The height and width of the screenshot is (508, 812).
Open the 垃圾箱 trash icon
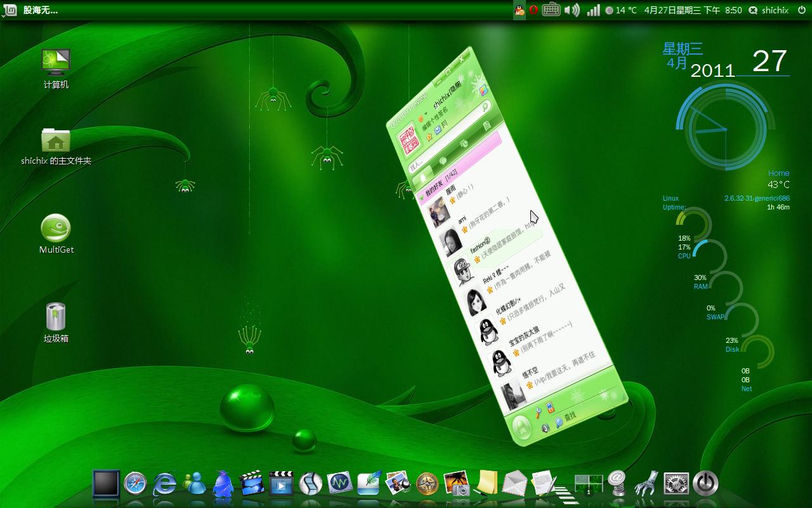(x=56, y=323)
